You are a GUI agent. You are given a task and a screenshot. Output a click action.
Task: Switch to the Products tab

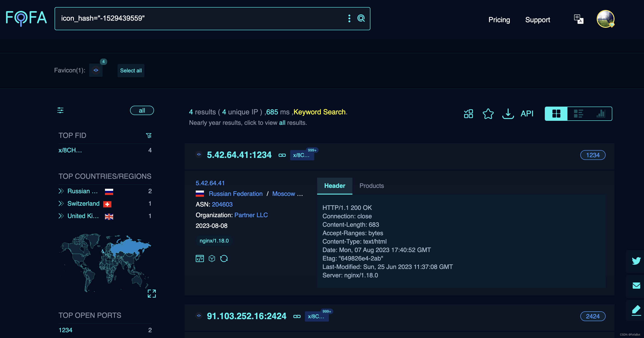pos(371,186)
